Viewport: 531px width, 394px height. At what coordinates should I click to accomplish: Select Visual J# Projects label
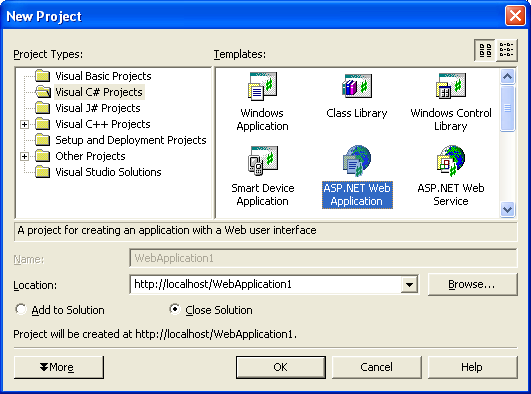[98, 108]
